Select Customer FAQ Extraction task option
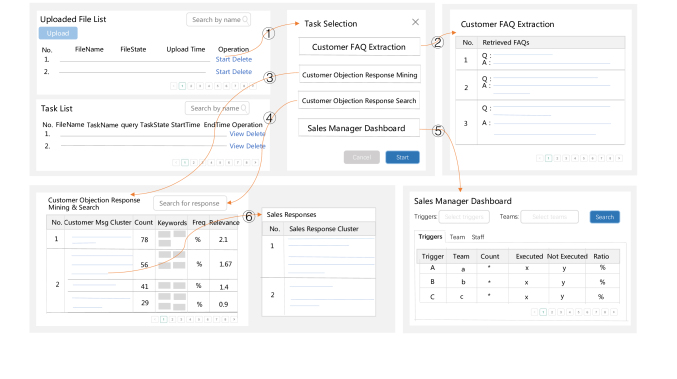The height and width of the screenshot is (379, 677). point(359,47)
